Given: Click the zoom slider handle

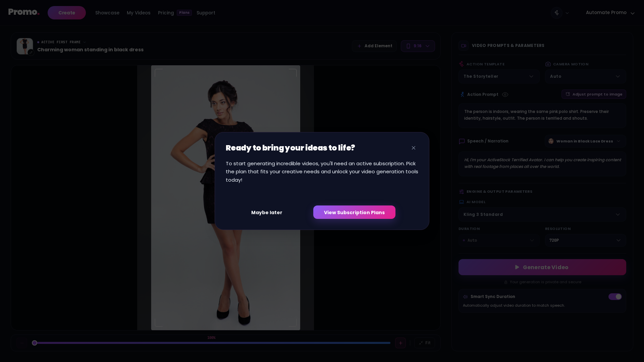Looking at the screenshot, I should coord(35,343).
